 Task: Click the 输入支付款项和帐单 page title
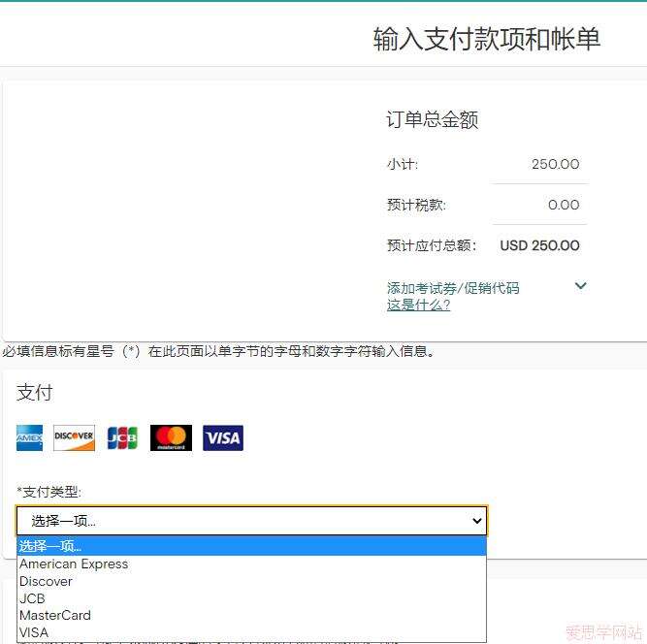point(486,39)
